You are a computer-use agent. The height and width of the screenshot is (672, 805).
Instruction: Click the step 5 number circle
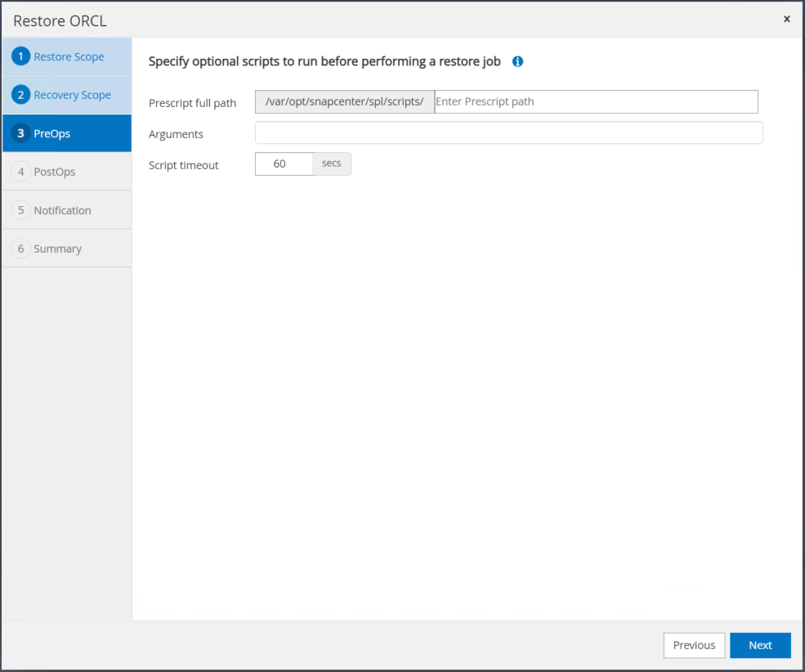[21, 210]
